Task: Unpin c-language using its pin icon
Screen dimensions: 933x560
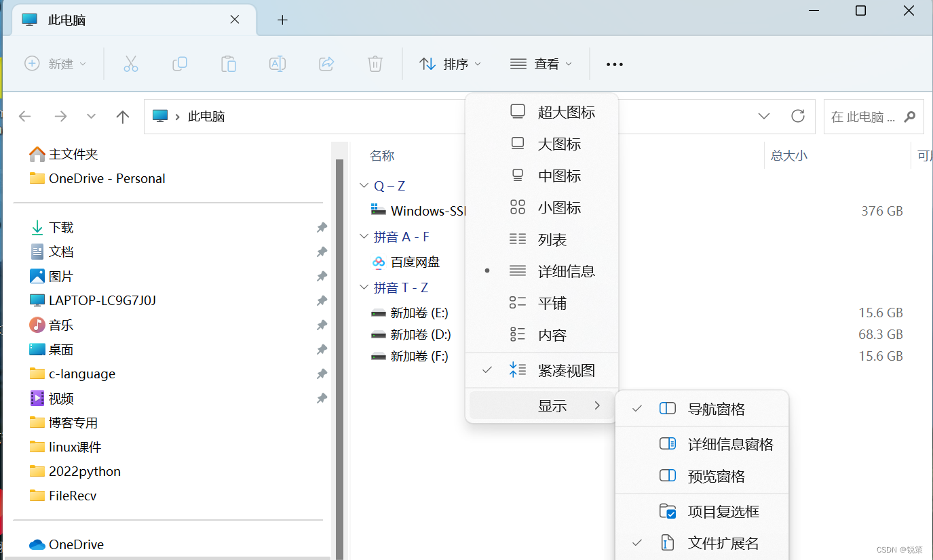Action: point(322,374)
